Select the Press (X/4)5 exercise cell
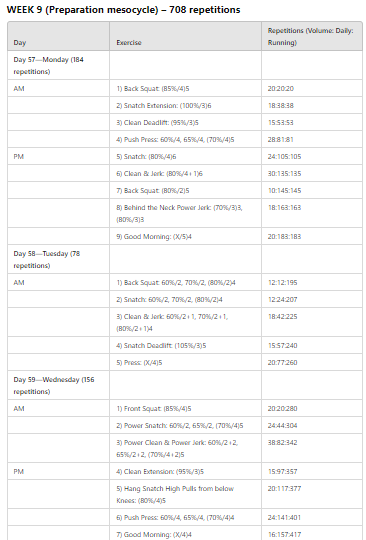This screenshot has height=540, width=366. click(x=186, y=362)
